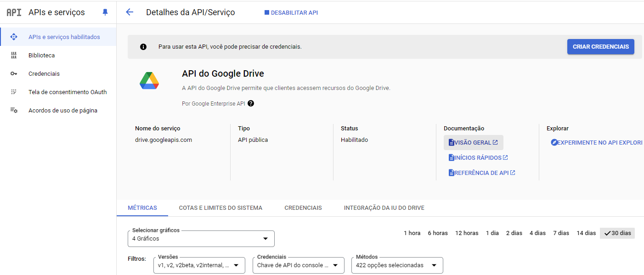Select the 2 dias time range

pyautogui.click(x=514, y=233)
